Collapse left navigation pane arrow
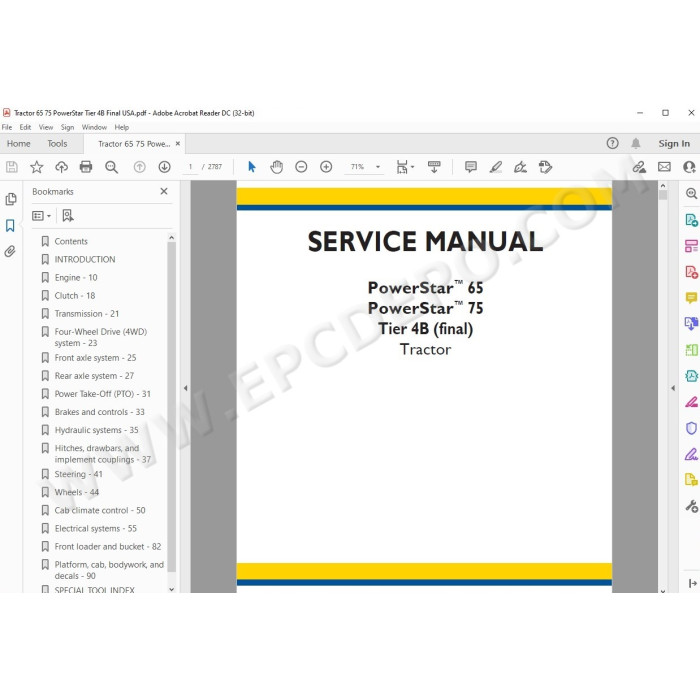The width and height of the screenshot is (700, 700). (x=185, y=388)
